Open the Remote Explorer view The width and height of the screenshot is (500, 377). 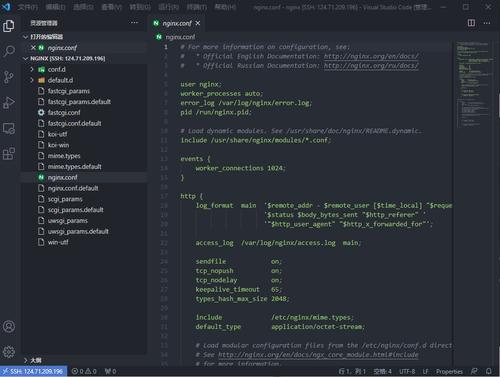(x=9, y=128)
